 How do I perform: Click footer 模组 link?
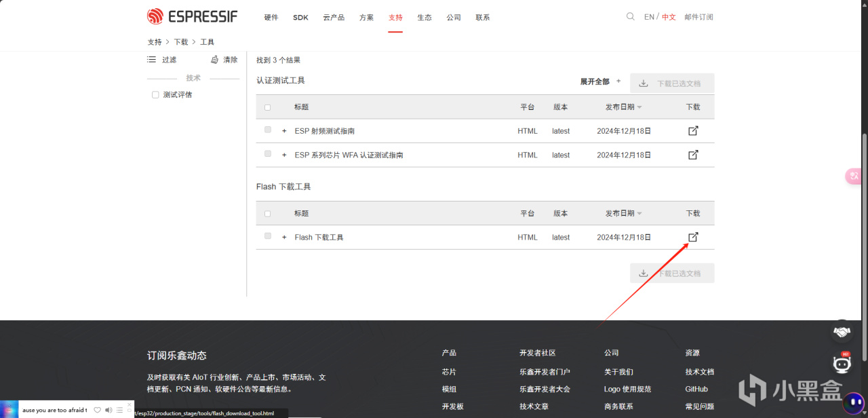coord(449,389)
